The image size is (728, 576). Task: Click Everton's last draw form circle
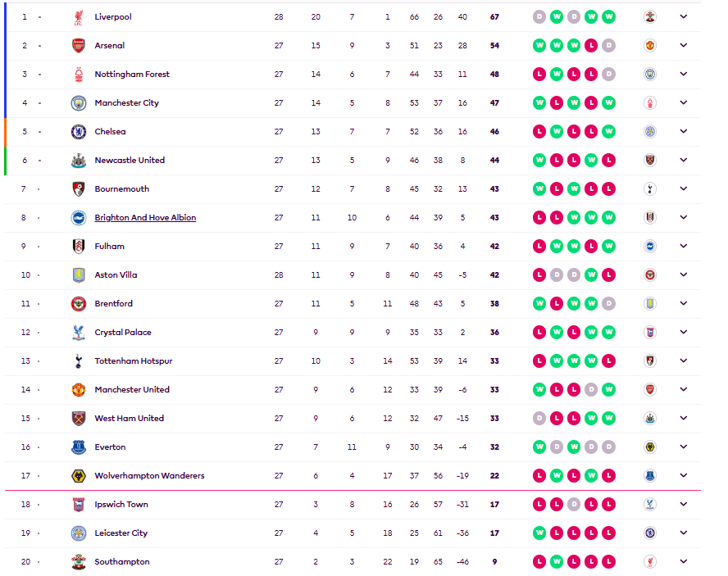point(608,447)
